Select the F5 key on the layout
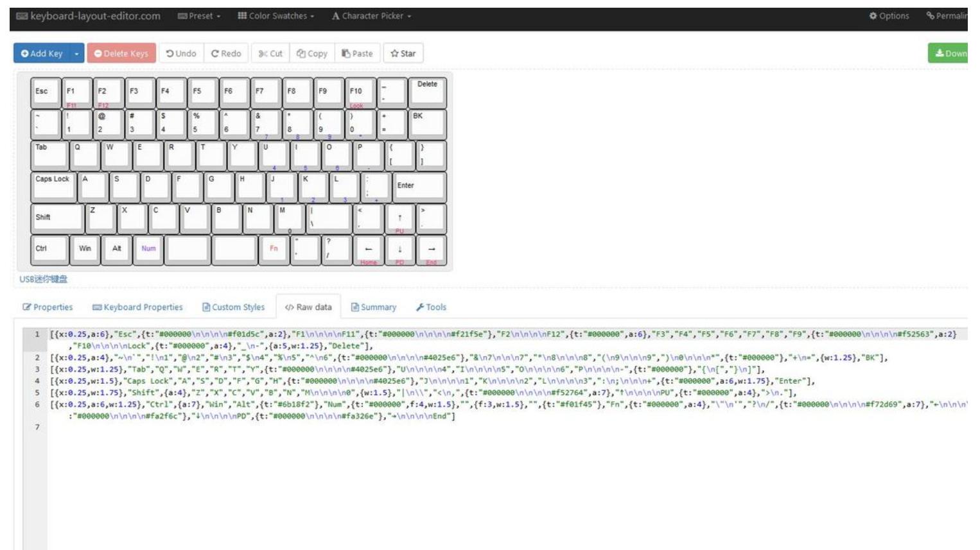 (x=202, y=92)
